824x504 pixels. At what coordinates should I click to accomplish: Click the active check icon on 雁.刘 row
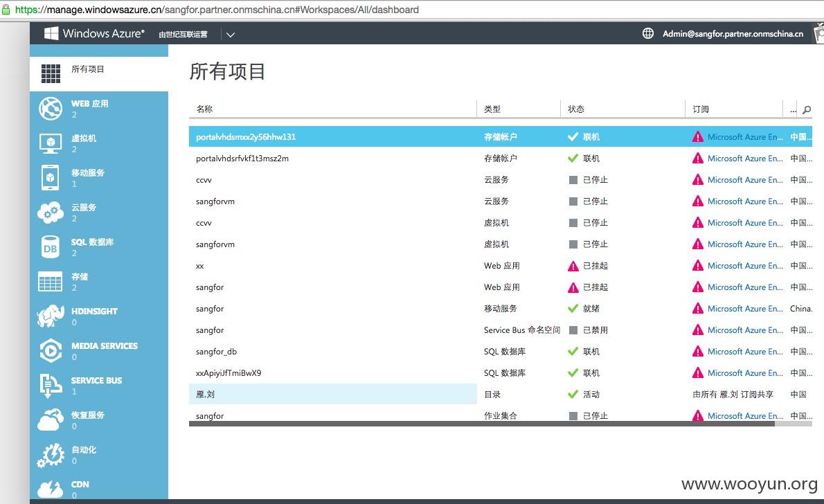[x=573, y=394]
